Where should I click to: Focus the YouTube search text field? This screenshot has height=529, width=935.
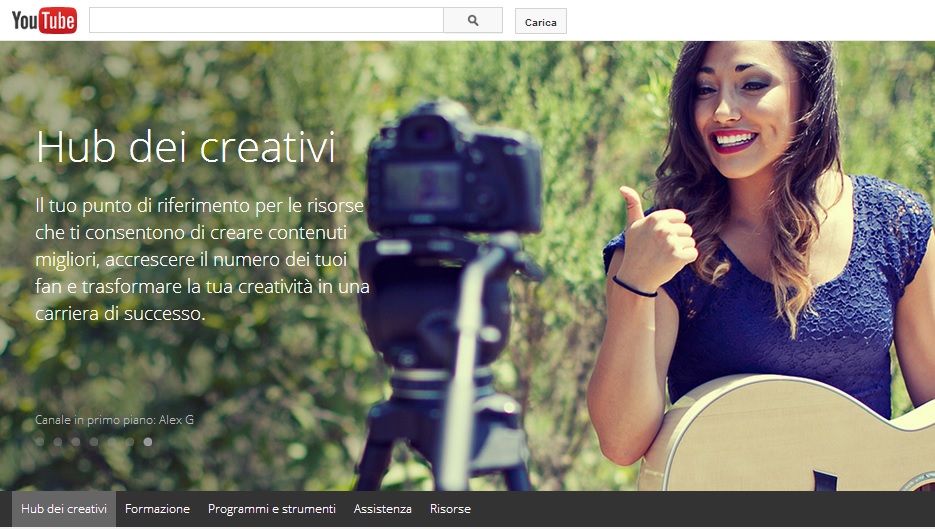(x=266, y=20)
